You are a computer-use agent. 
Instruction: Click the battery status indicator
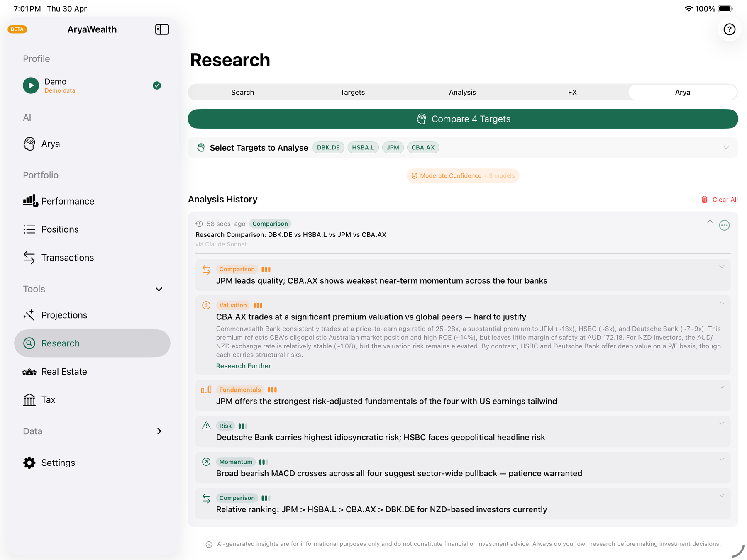click(725, 9)
